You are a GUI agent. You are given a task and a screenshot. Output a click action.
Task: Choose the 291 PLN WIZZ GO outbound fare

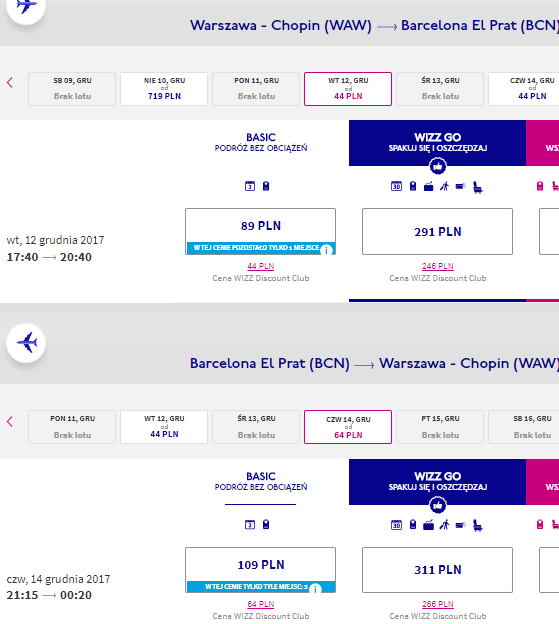coord(437,231)
